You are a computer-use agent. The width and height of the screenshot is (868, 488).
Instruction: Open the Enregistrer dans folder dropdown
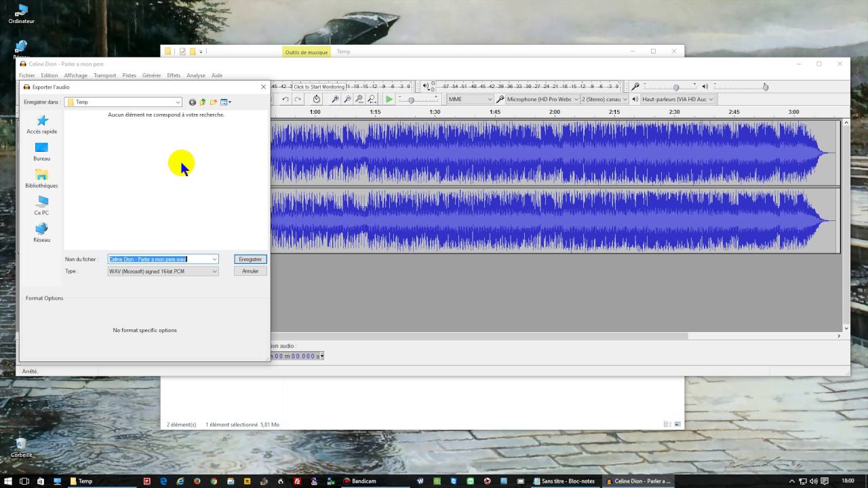pos(123,102)
